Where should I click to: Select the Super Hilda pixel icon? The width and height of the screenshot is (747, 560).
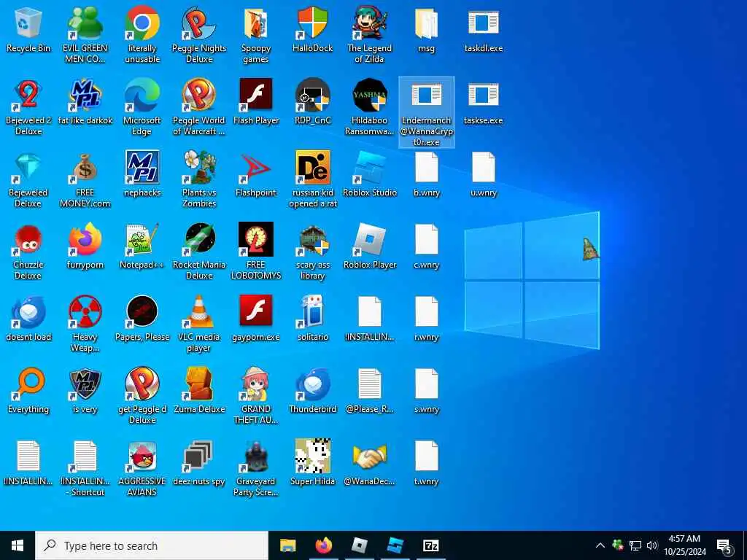[312, 456]
